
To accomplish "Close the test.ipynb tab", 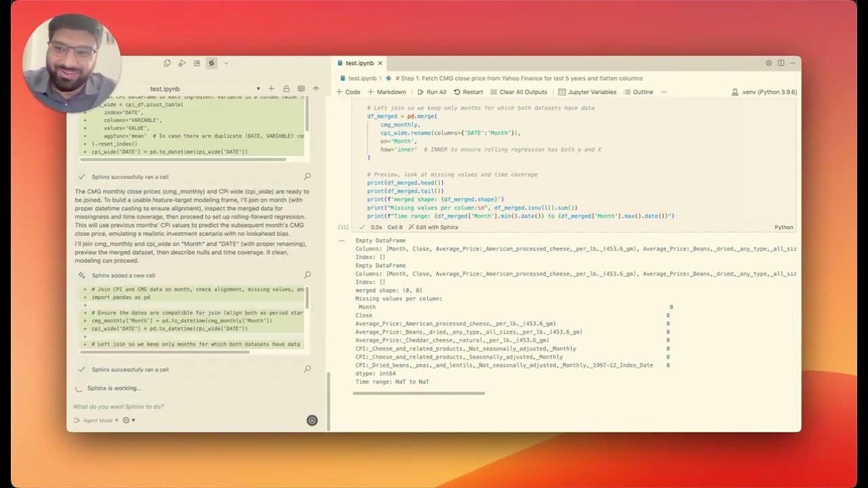I will tap(380, 63).
